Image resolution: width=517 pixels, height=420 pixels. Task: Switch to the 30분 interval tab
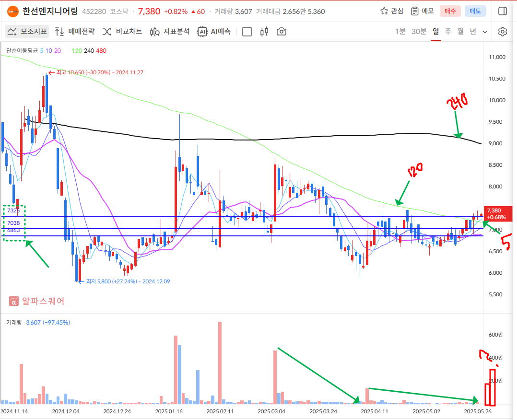(x=419, y=32)
